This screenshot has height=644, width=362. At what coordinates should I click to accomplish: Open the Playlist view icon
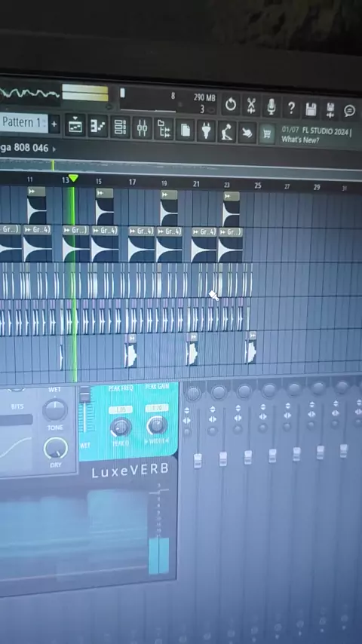pos(75,126)
